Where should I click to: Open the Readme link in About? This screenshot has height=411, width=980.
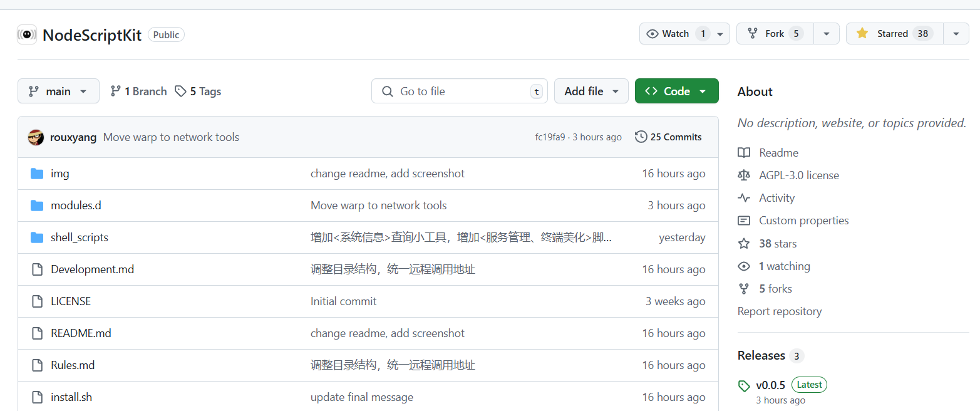[x=778, y=153]
